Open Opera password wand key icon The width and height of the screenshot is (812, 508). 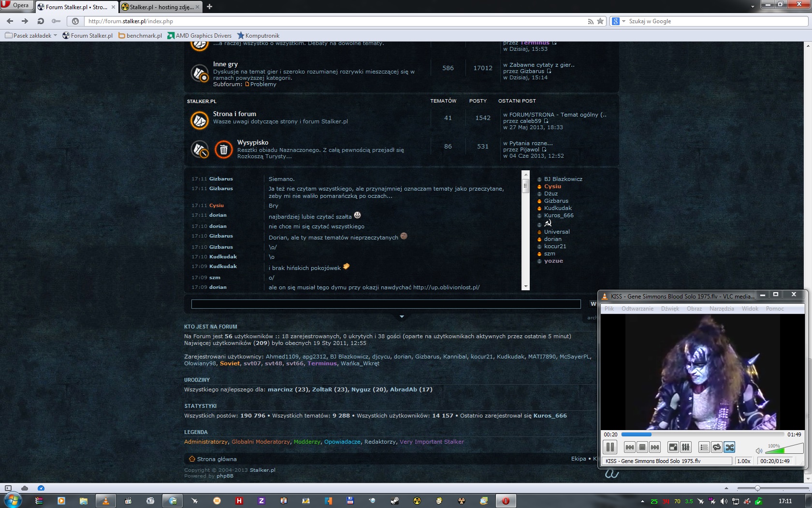pyautogui.click(x=56, y=21)
